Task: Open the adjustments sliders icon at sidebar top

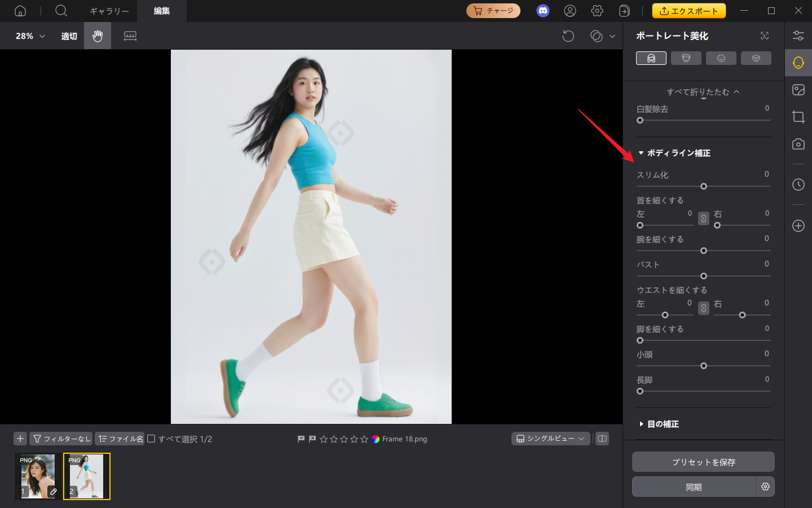Action: [798, 35]
